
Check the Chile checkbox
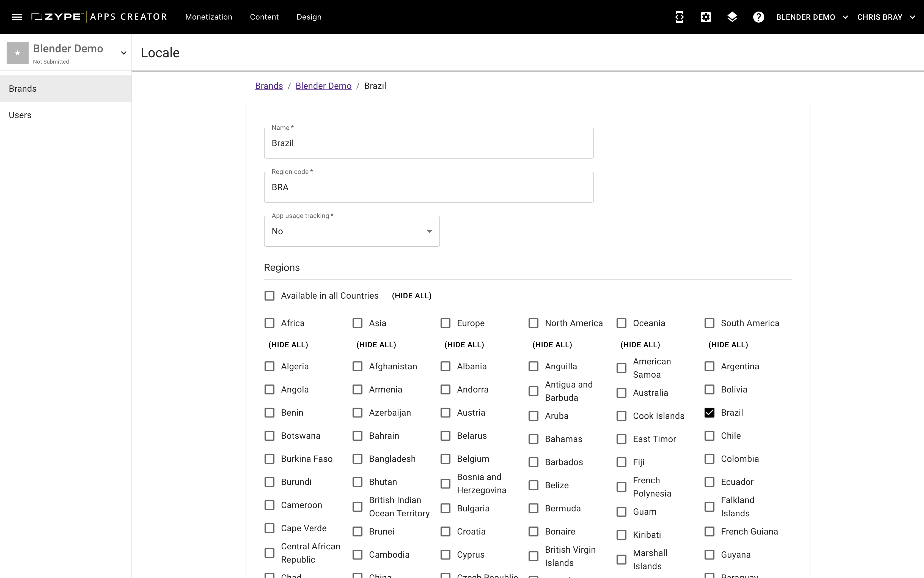coord(710,436)
